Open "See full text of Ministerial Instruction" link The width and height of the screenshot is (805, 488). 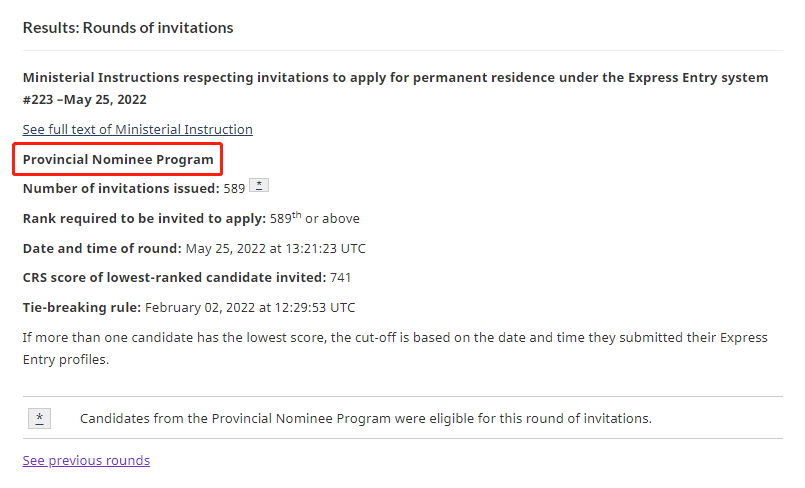tap(138, 129)
